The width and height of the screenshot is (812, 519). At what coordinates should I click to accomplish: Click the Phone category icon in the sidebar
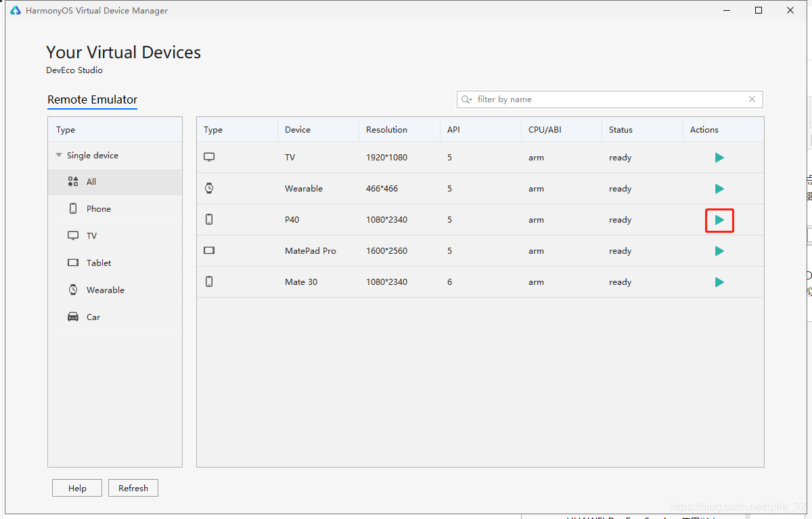(x=73, y=208)
